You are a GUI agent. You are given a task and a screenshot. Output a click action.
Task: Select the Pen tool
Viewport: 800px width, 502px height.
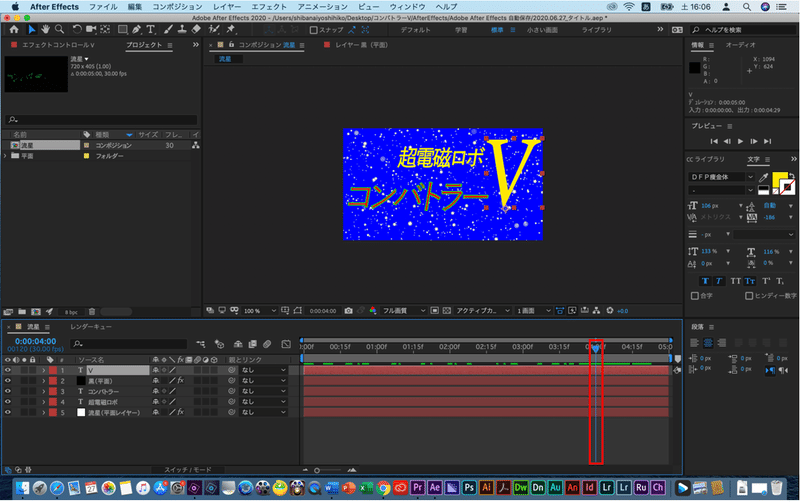(136, 30)
